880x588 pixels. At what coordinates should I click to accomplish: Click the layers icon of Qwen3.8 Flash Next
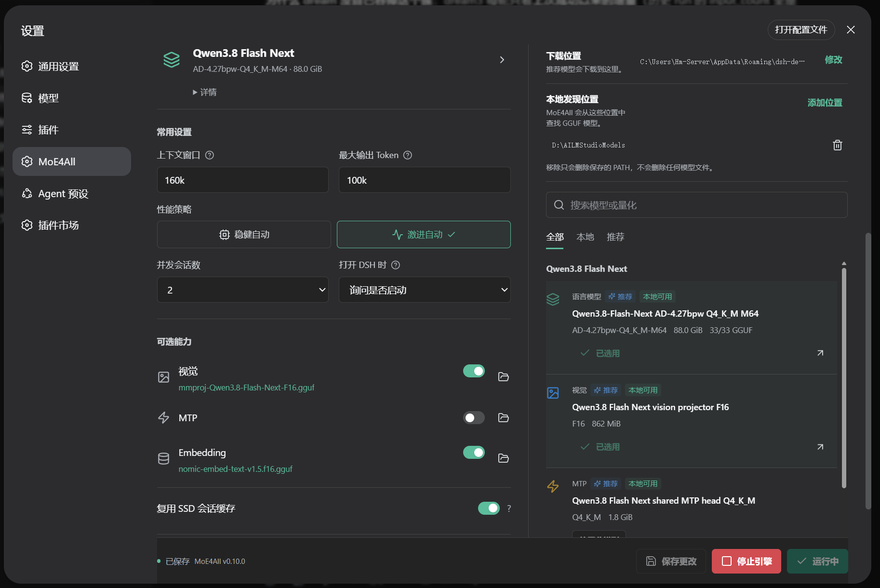tap(172, 60)
